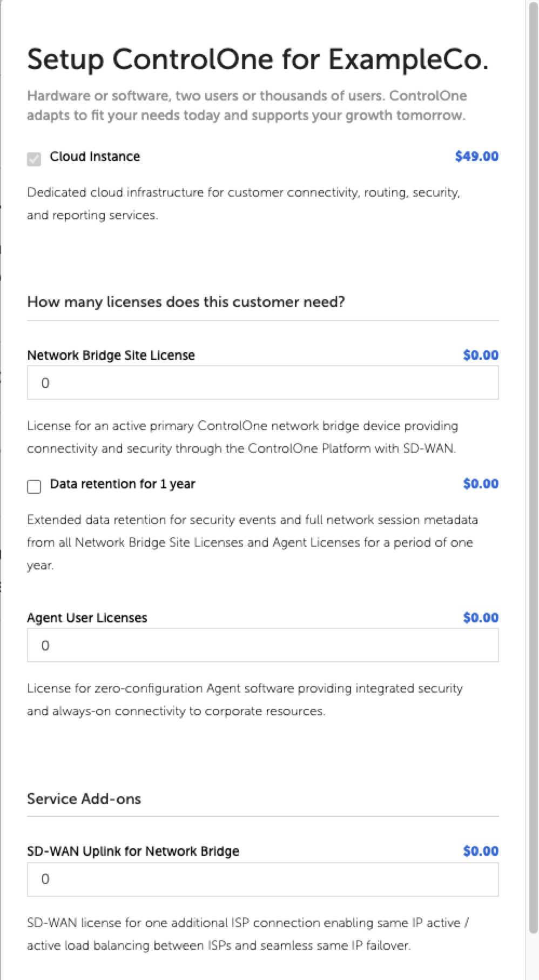Click the Data retention $0.00 price
Viewport: 539px width, 980px height.
(x=481, y=484)
